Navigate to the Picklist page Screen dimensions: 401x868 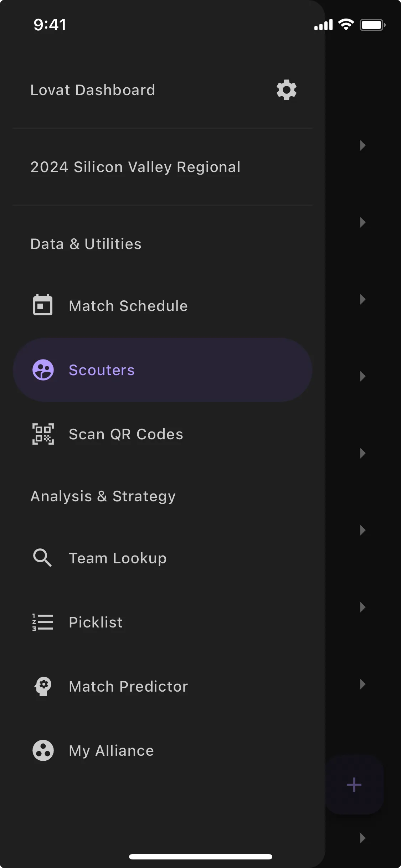point(96,622)
